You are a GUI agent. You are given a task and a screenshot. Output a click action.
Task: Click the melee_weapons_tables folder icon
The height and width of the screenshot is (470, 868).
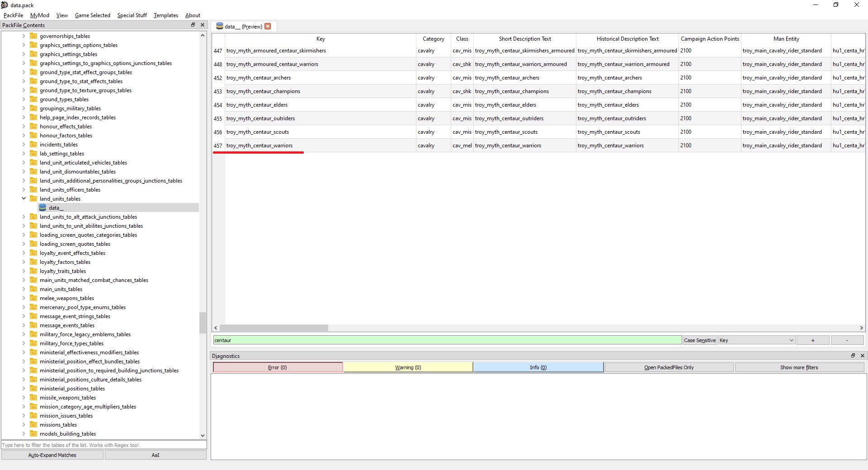[x=33, y=298]
